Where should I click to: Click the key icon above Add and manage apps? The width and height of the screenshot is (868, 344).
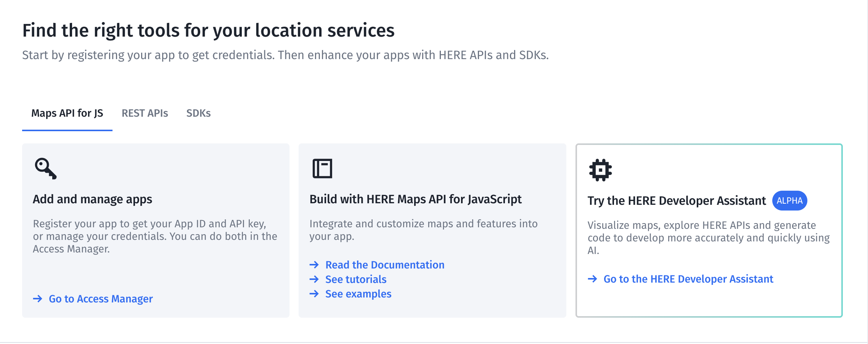46,169
